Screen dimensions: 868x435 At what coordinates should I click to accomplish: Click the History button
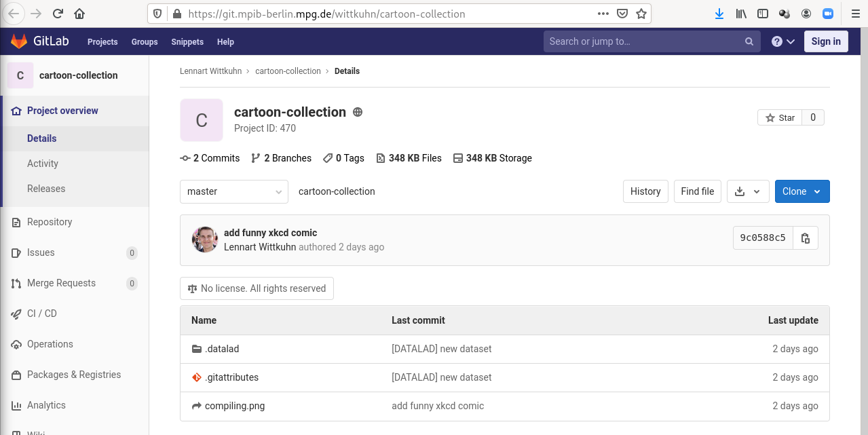click(x=645, y=191)
